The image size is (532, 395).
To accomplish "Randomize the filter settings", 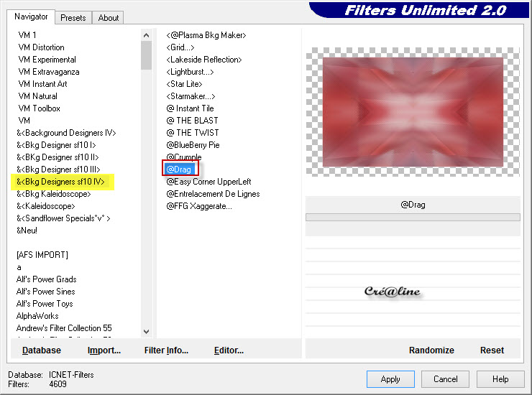I will tap(431, 350).
